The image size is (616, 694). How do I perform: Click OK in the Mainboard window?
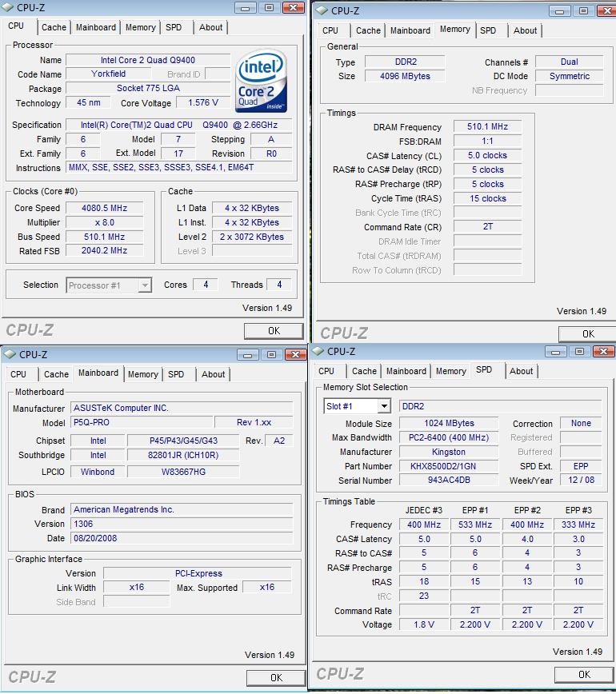276,678
